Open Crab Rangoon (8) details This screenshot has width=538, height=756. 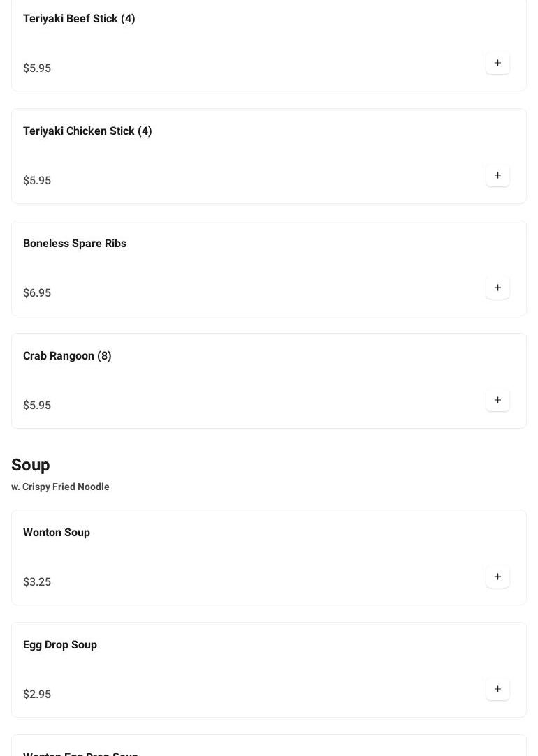(67, 356)
